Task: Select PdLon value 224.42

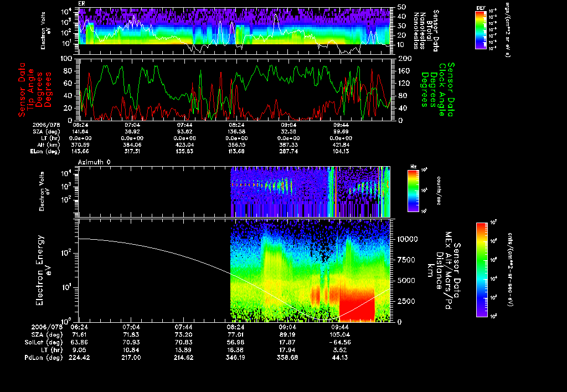Action: [x=80, y=358]
